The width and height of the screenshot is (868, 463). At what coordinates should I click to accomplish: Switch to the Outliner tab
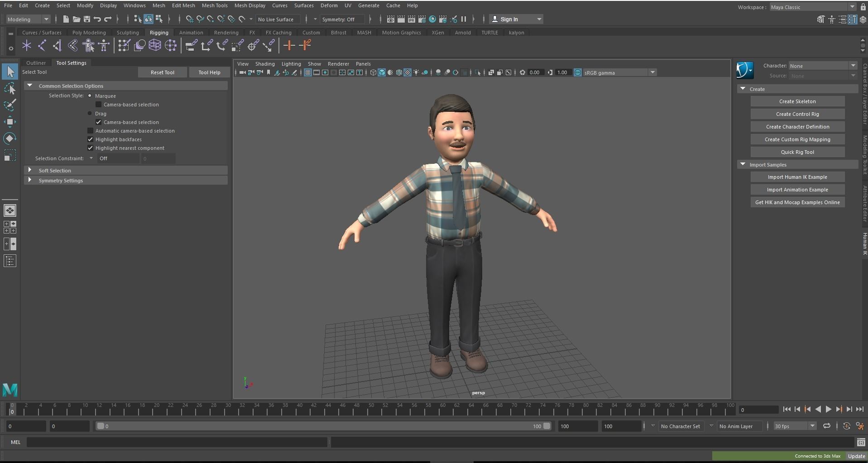pyautogui.click(x=36, y=63)
